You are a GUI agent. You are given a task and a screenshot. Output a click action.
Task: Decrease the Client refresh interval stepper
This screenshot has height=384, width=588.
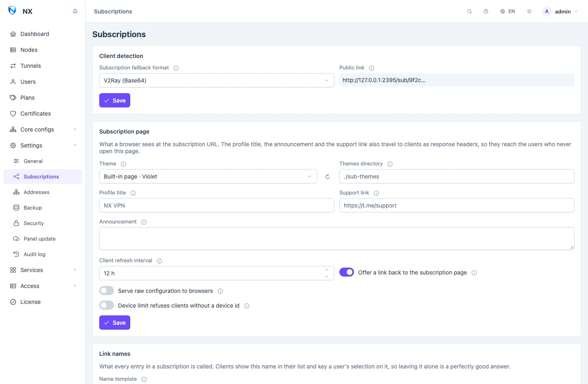pyautogui.click(x=327, y=277)
